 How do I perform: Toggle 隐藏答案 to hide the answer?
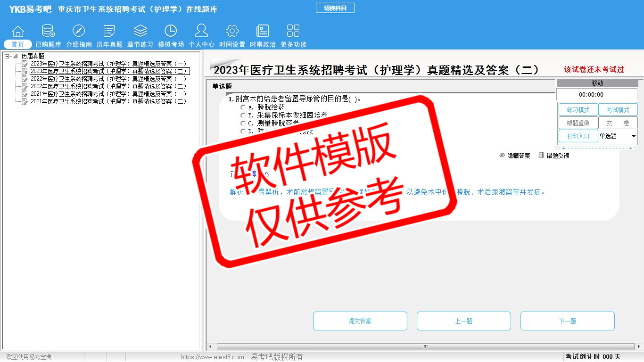point(515,156)
